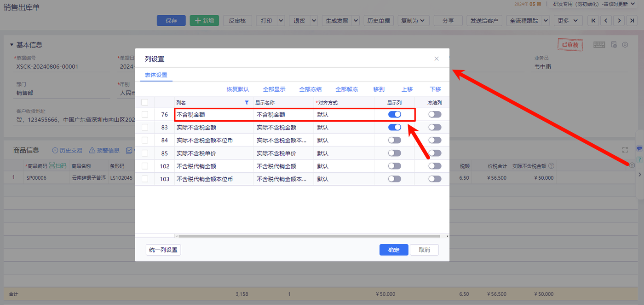
Task: Click the scrollbar right arrow in dialog
Action: 447,236
